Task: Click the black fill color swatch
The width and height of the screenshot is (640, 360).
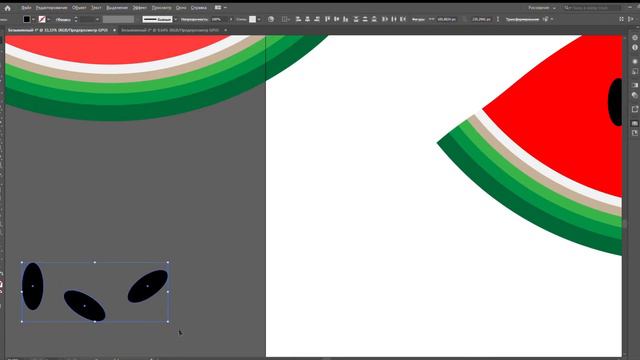Action: tap(27, 19)
